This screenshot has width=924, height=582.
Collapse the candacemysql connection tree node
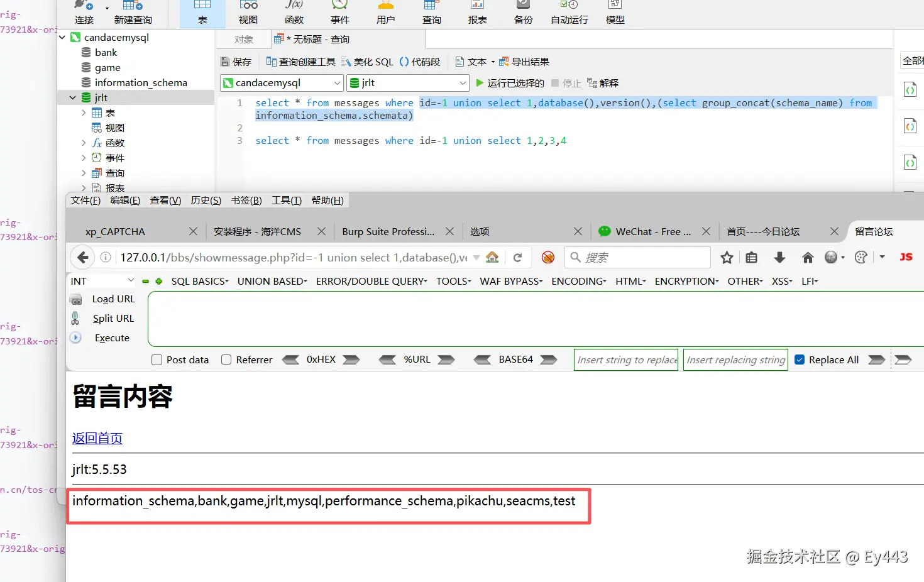coord(62,38)
